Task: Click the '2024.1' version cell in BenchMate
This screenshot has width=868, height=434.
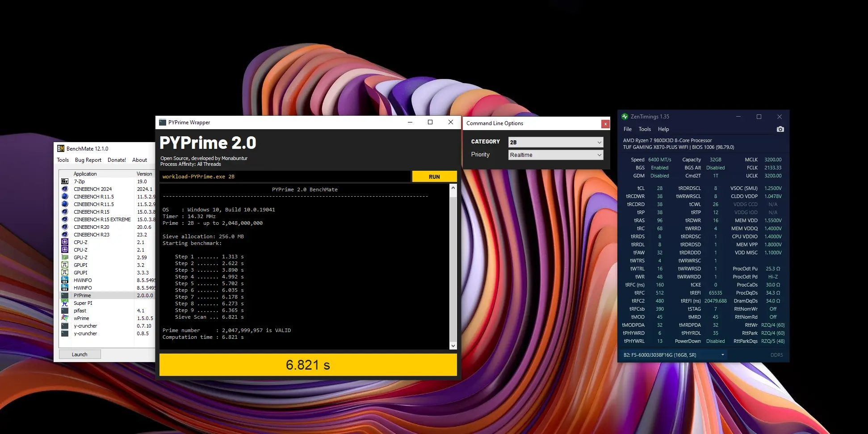Action: pyautogui.click(x=145, y=189)
